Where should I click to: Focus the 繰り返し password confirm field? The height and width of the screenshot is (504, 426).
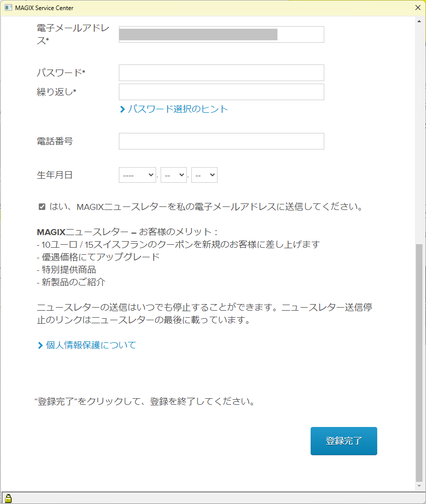tap(222, 92)
